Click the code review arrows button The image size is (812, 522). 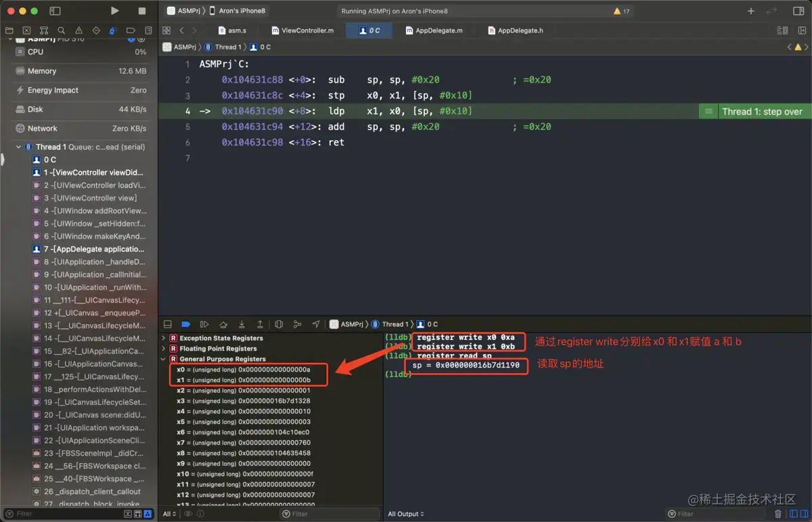tap(771, 11)
